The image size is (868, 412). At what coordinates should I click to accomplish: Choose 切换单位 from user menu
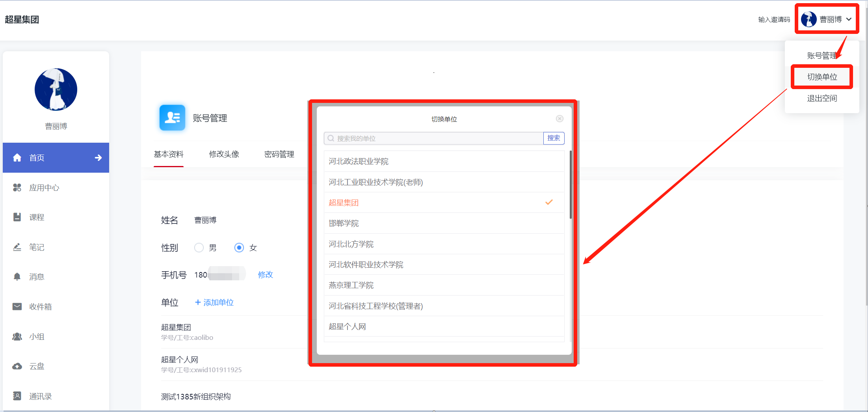click(822, 77)
